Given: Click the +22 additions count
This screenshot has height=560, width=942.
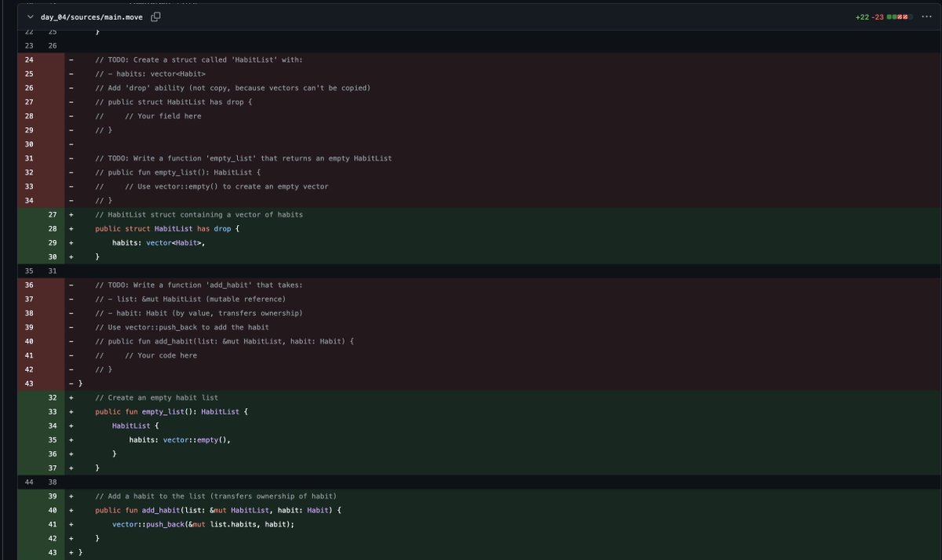Looking at the screenshot, I should tap(862, 16).
